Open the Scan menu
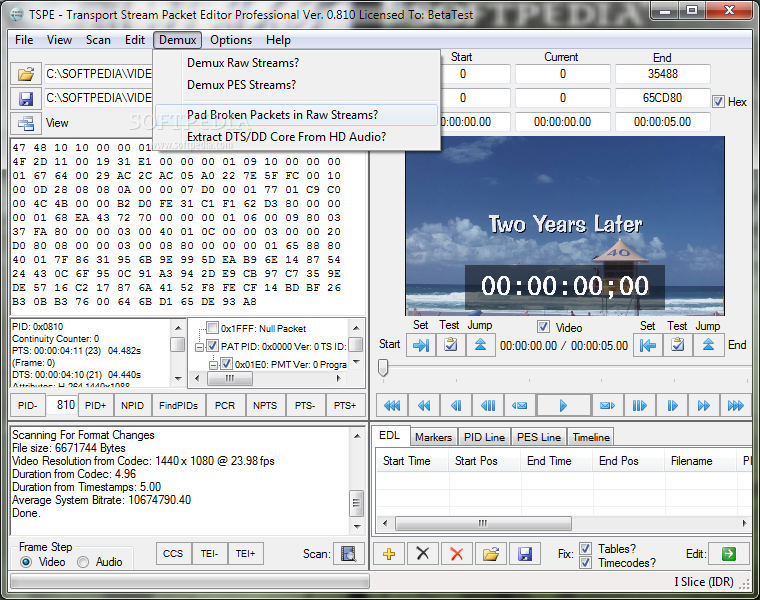The width and height of the screenshot is (760, 600). 98,40
